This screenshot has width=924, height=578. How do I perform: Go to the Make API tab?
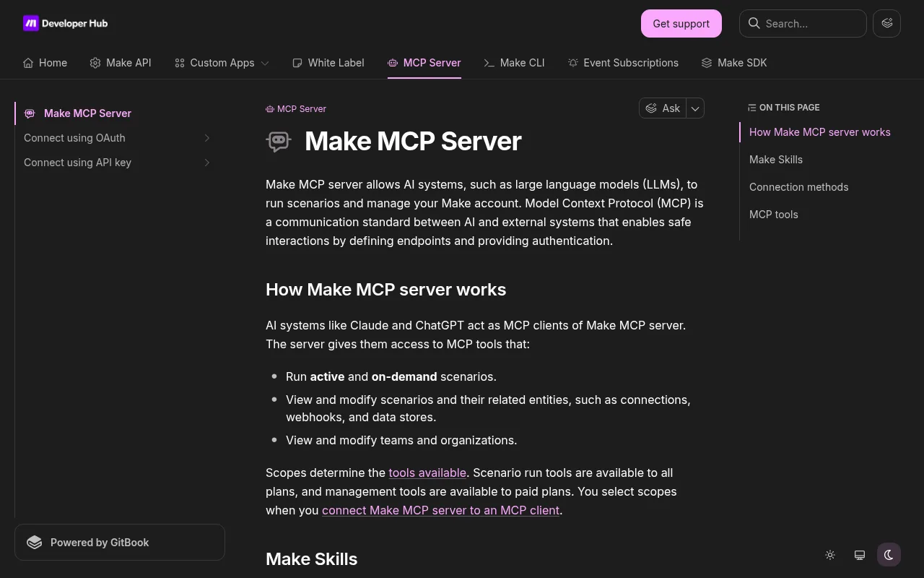[x=121, y=63]
